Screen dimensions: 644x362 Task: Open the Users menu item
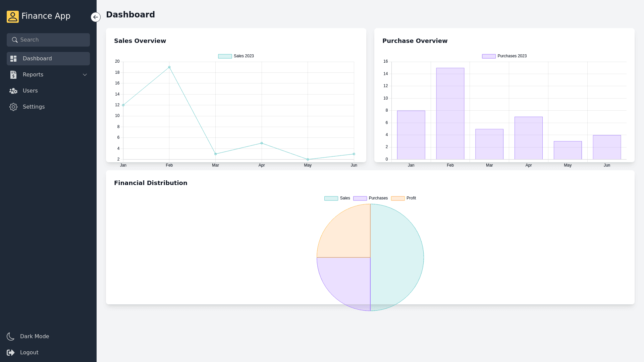point(30,91)
